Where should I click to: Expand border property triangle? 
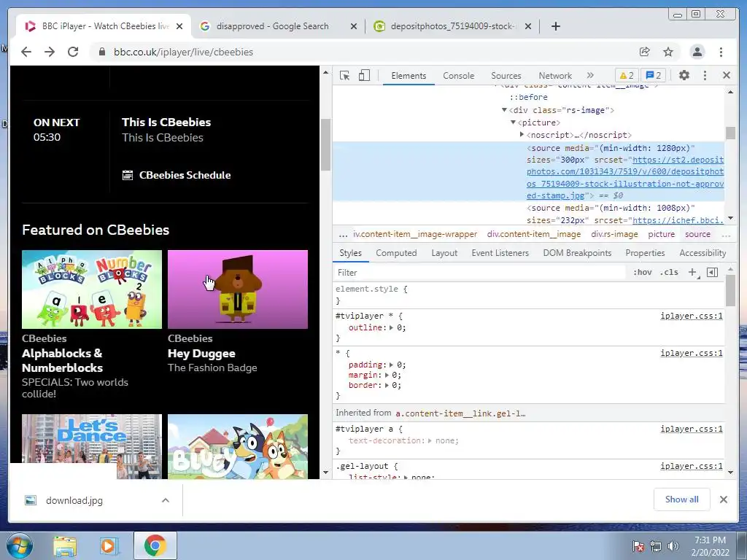387,385
